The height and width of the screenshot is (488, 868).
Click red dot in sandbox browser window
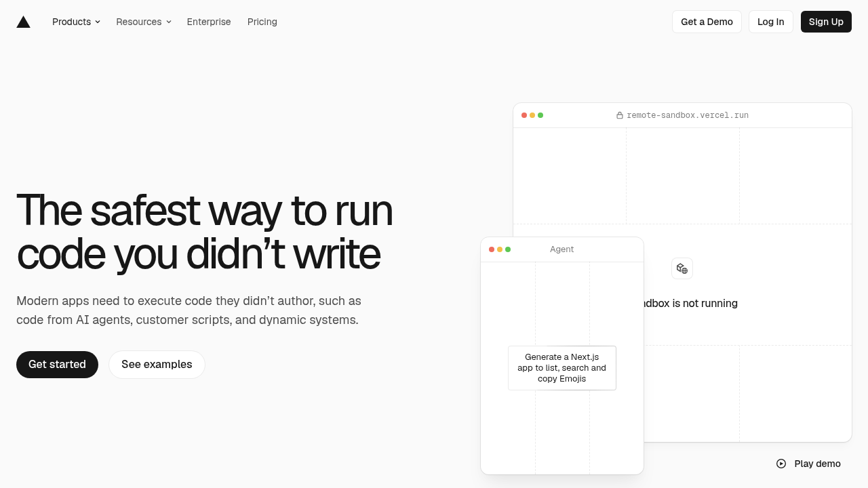524,115
